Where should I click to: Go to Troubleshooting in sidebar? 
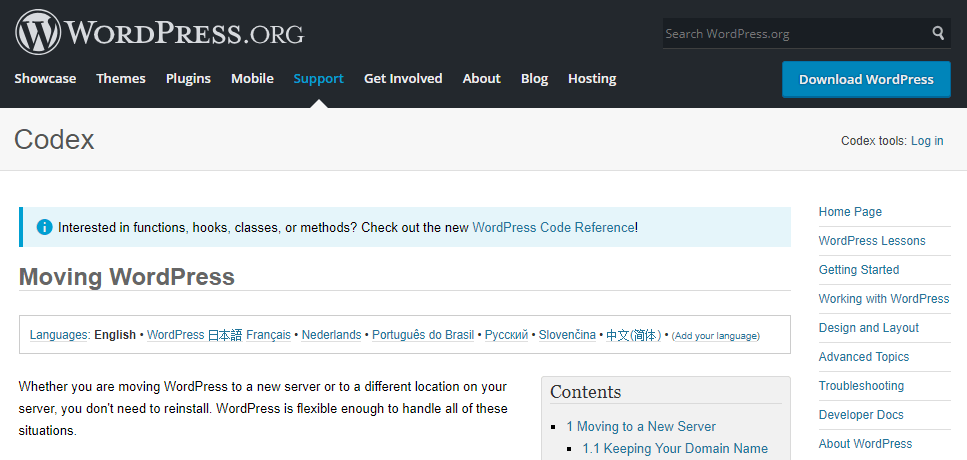861,386
